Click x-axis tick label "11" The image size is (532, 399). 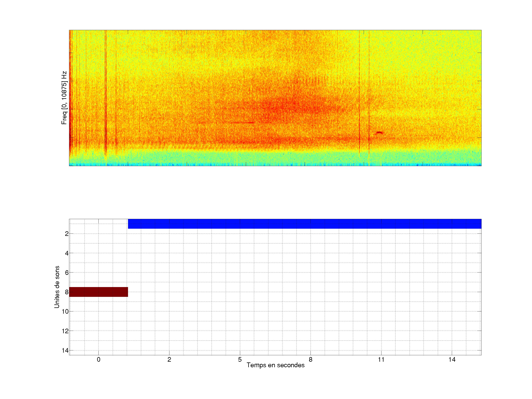point(381,359)
